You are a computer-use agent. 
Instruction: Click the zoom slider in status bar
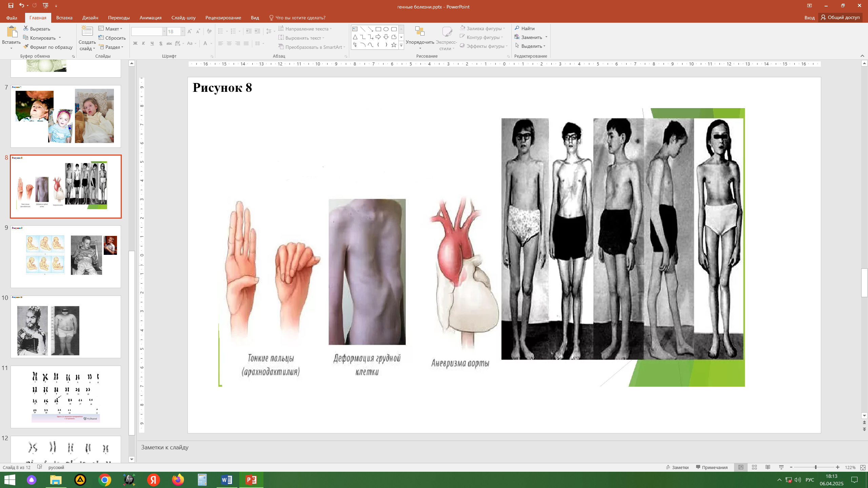pos(815,467)
